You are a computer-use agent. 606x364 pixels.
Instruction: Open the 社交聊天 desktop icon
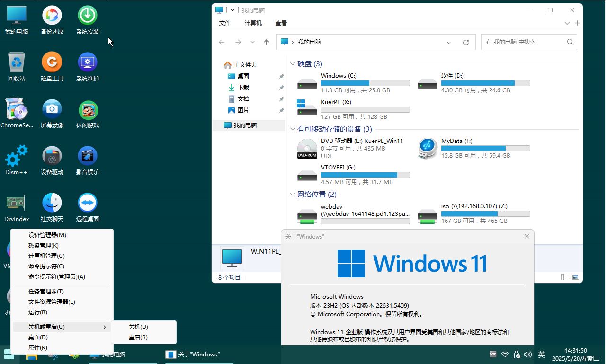point(52,208)
